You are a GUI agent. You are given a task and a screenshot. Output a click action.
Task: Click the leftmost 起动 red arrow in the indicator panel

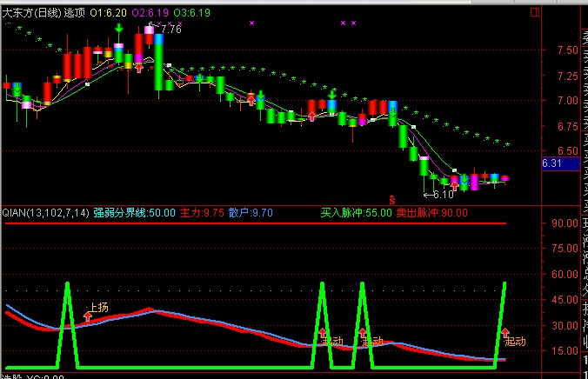323,333
